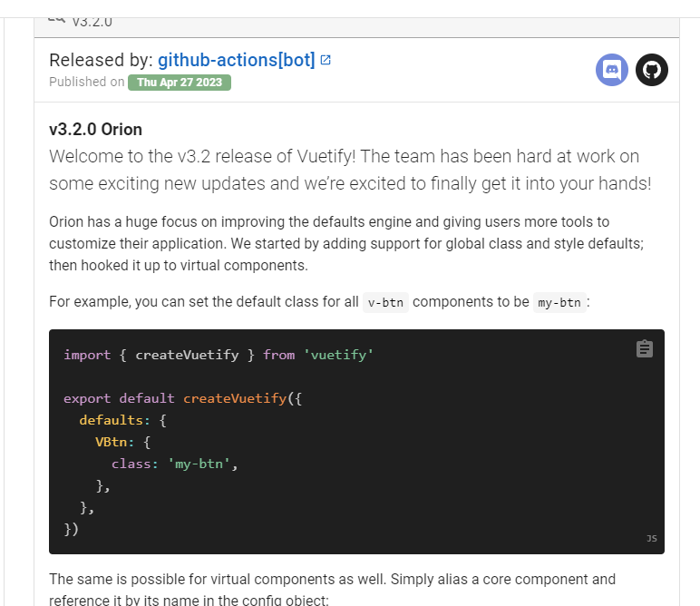Screen dimensions: 700x606
Task: Open the Discord icon button
Action: point(612,70)
